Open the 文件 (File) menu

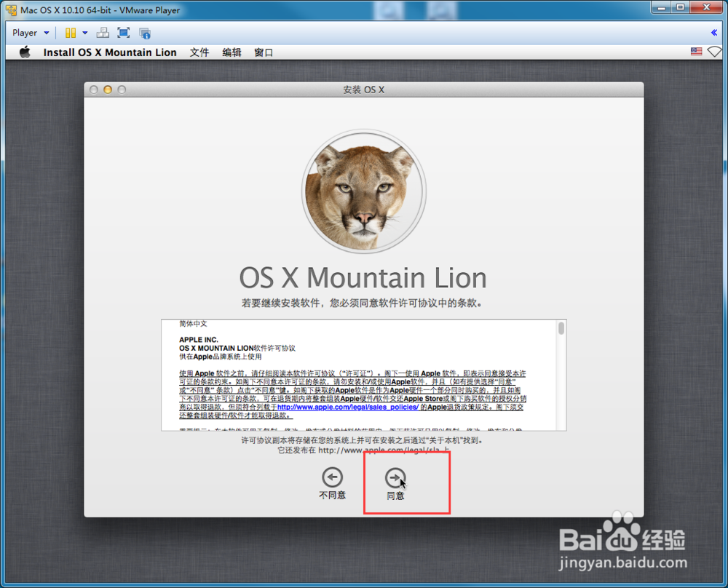(x=199, y=52)
